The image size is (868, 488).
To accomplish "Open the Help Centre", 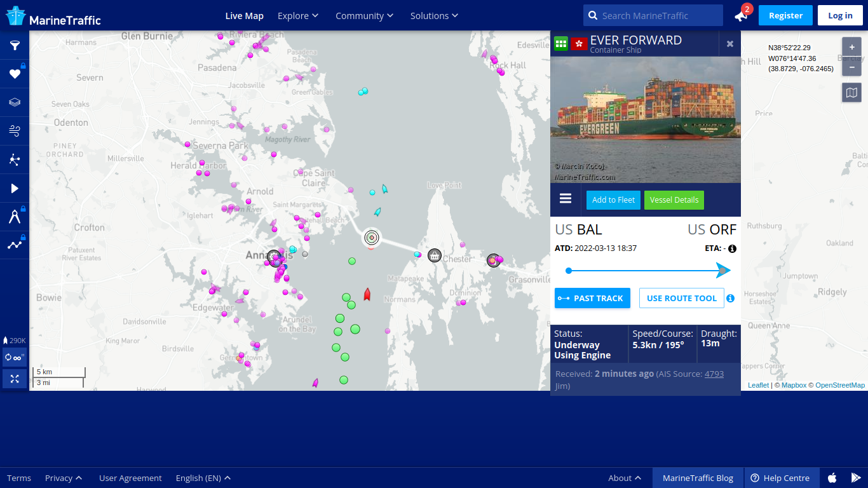I will 780,478.
